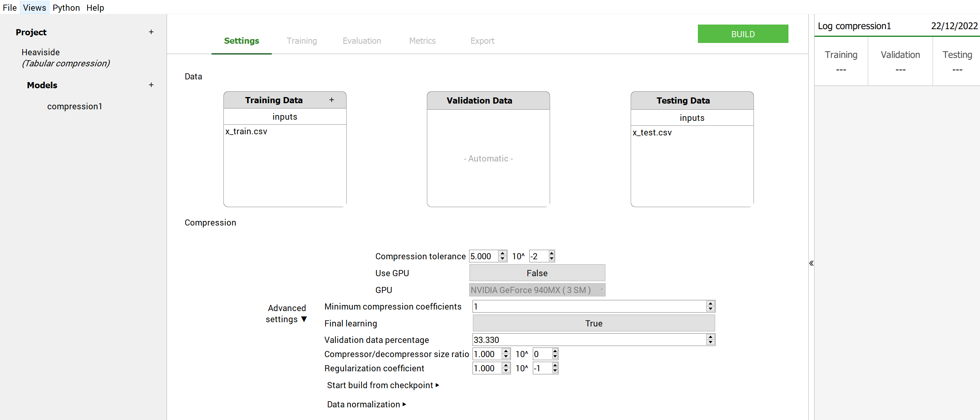Select the Heaviside project entry
980x420 pixels.
tap(66, 58)
